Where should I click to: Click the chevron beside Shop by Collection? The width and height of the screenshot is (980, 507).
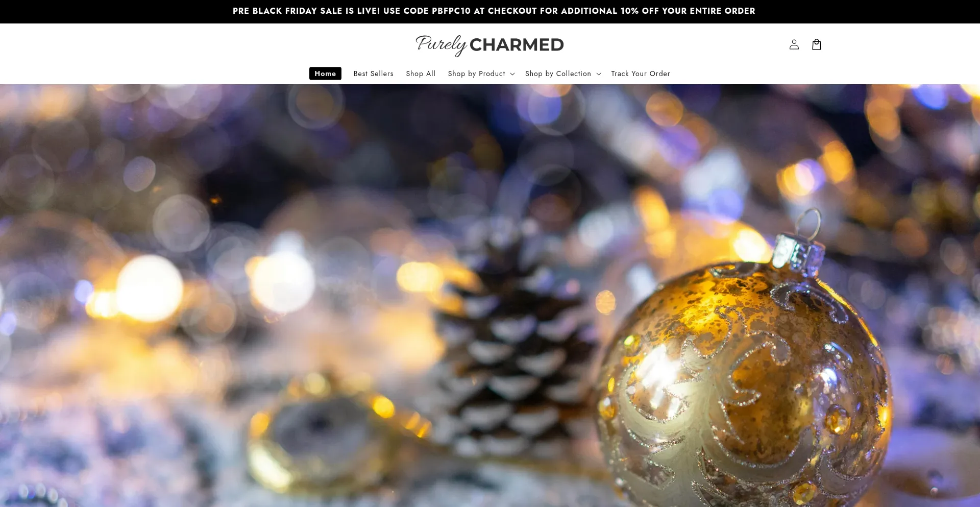(599, 74)
